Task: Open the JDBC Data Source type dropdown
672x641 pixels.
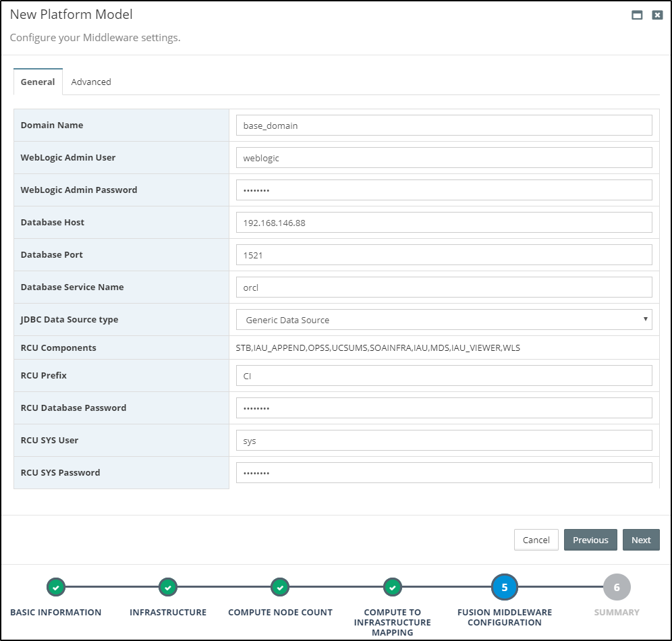Action: click(443, 320)
